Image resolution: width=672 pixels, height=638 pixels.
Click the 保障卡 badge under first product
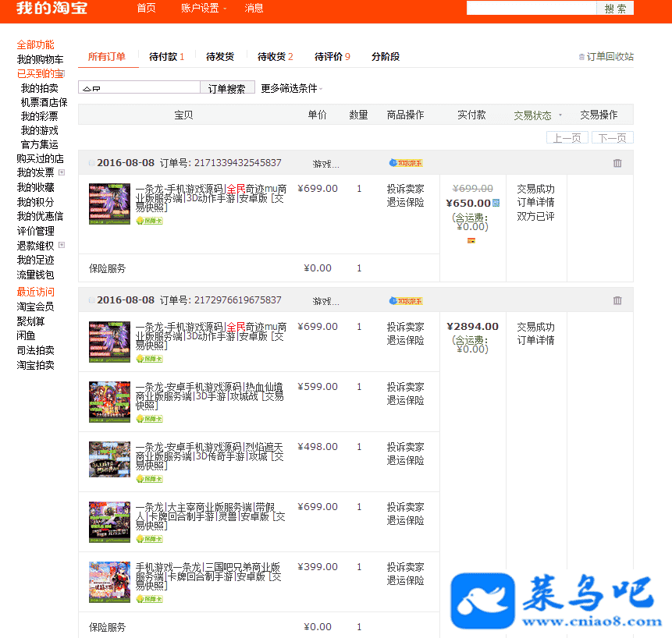tap(149, 221)
